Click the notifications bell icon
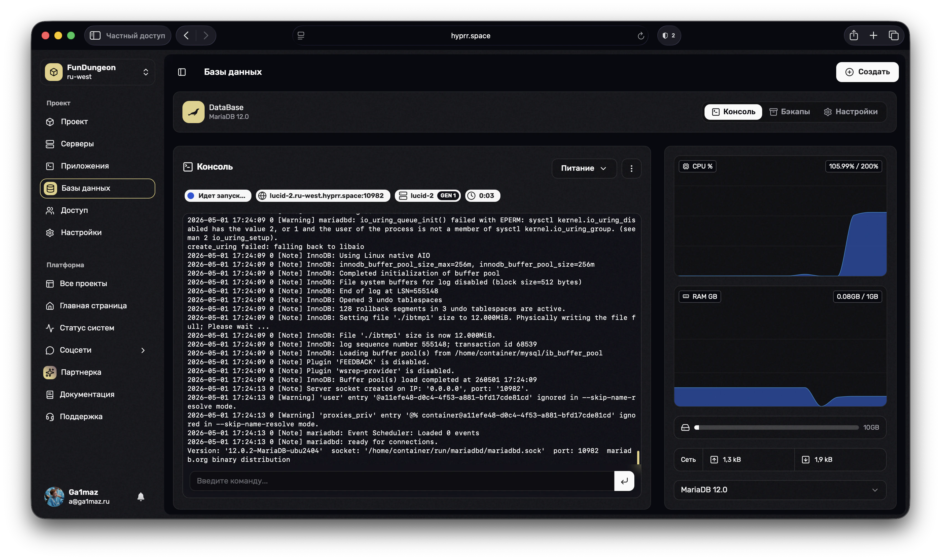The height and width of the screenshot is (560, 941). 141,497
